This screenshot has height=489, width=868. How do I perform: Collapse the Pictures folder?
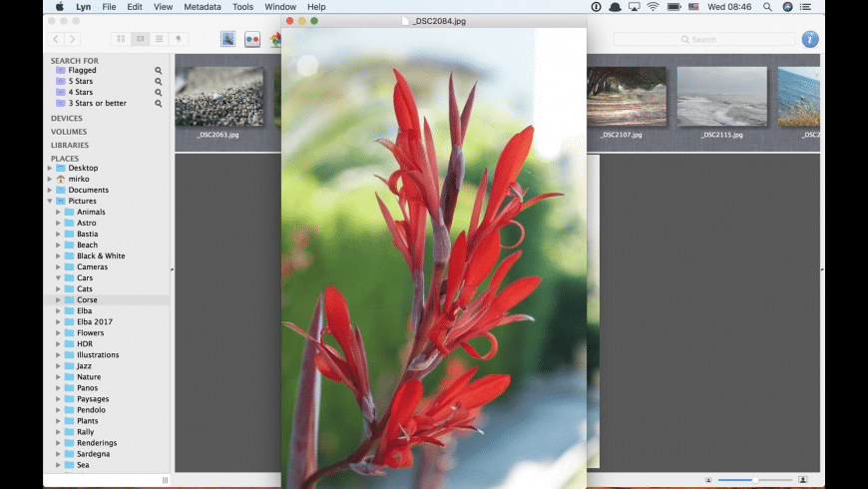pyautogui.click(x=50, y=201)
